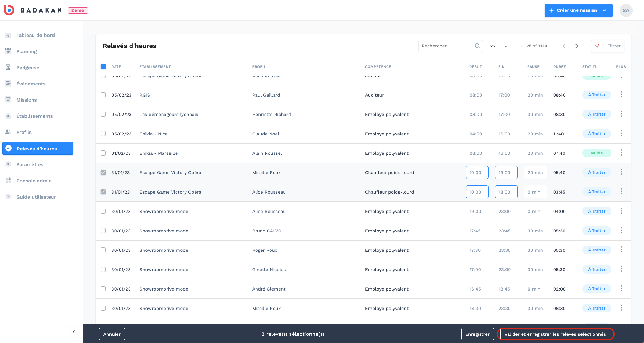Click the DATE column header
Image resolution: width=644 pixels, height=343 pixels.
(116, 67)
